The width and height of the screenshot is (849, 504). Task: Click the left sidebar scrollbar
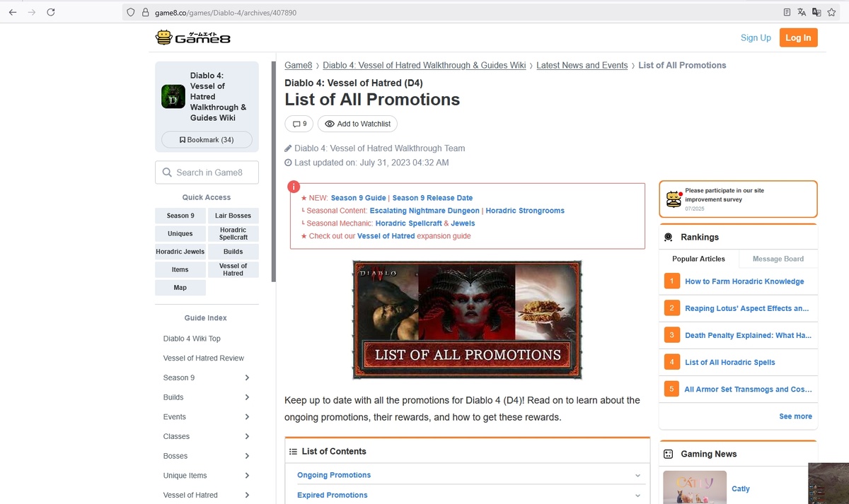274,172
